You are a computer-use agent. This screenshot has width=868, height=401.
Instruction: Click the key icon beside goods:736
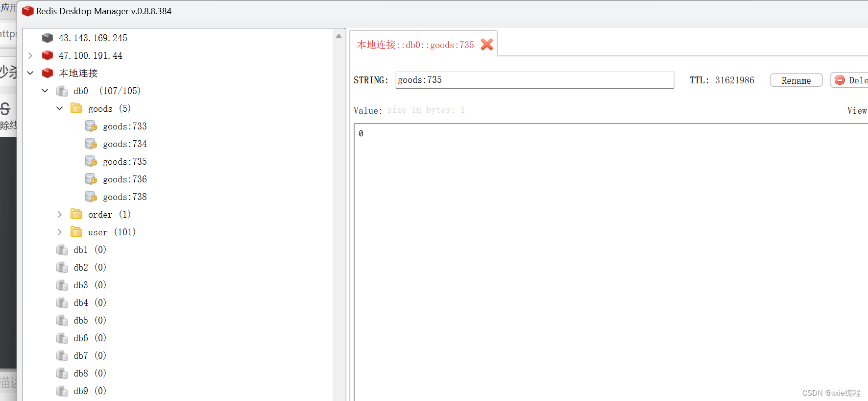click(x=91, y=179)
